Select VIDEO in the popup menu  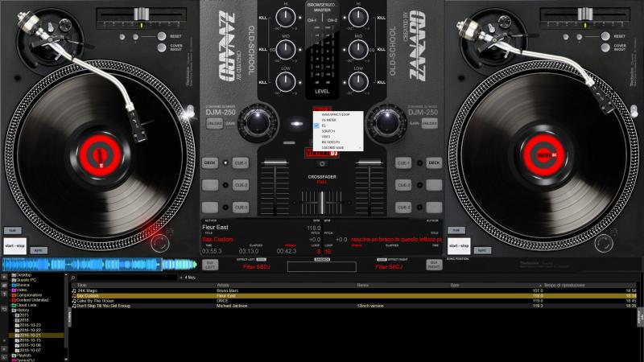[x=338, y=137]
